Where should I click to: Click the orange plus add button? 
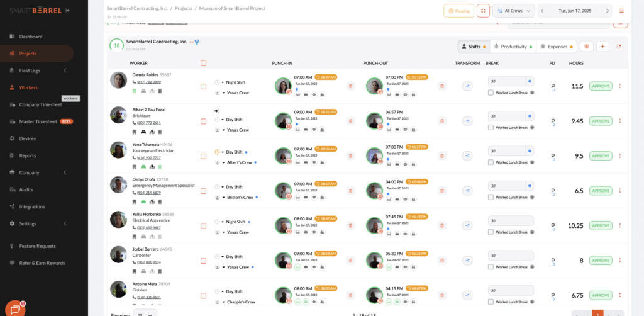click(602, 47)
